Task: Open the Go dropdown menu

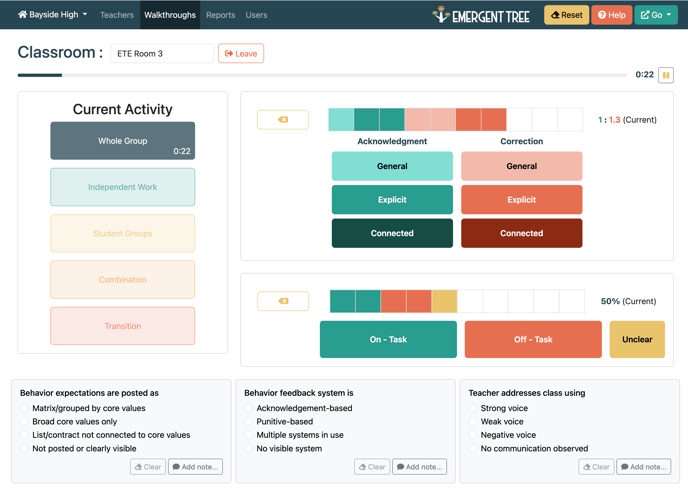Action: coord(656,15)
